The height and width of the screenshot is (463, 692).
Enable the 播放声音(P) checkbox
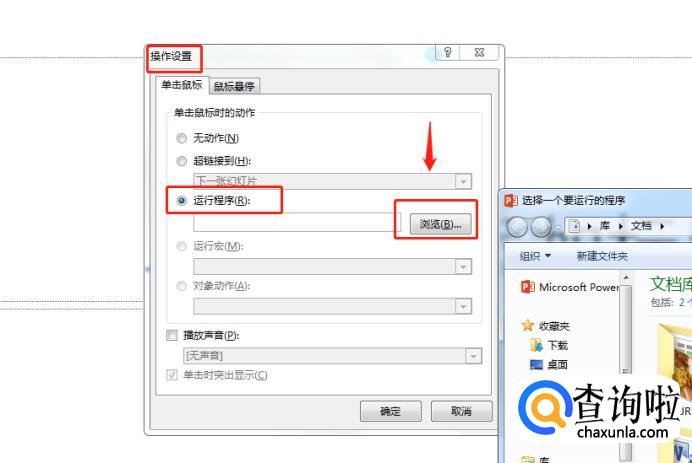tap(172, 335)
